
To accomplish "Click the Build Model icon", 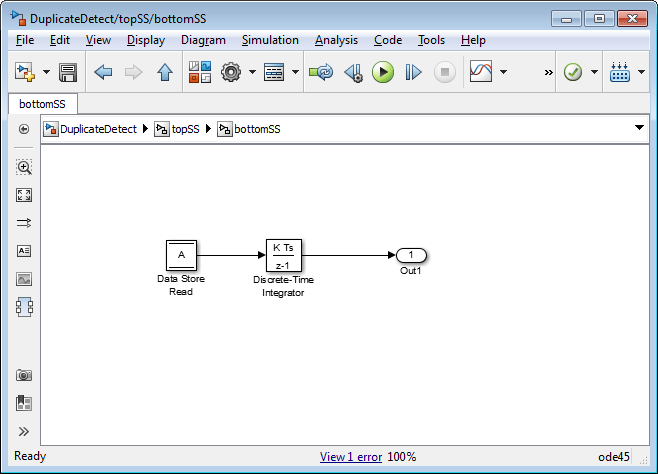I will 620,72.
